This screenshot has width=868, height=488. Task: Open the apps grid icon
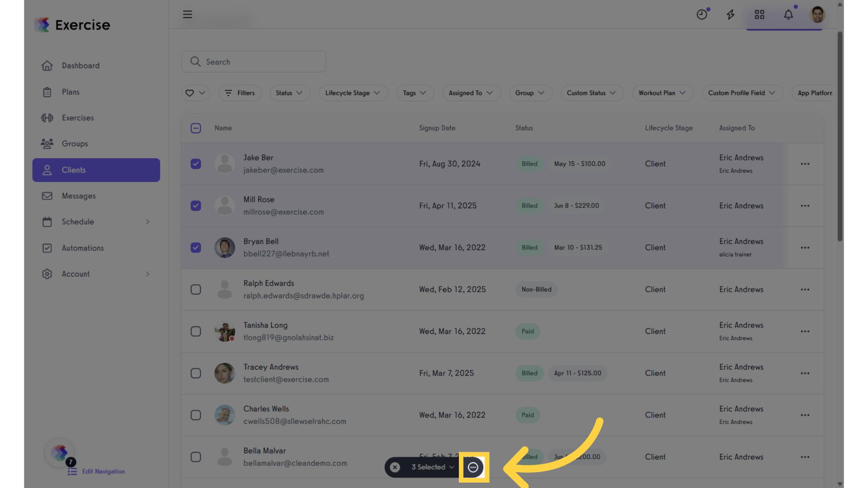pyautogui.click(x=759, y=14)
